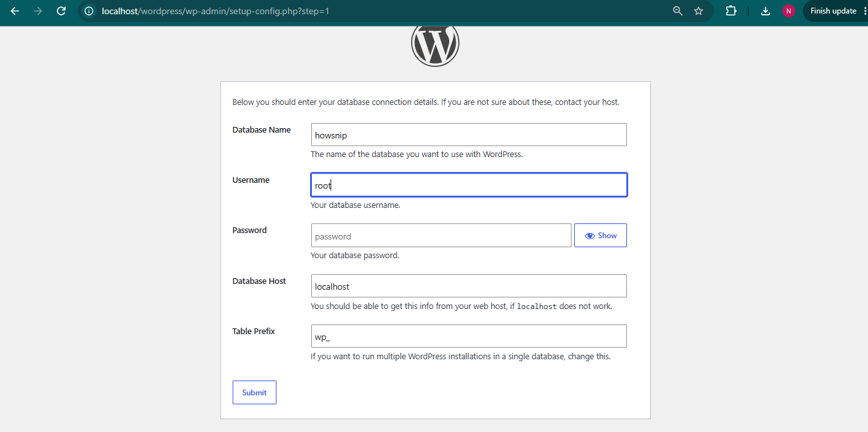This screenshot has height=432, width=868.
Task: Bookmark this page with the star icon
Action: pyautogui.click(x=699, y=11)
